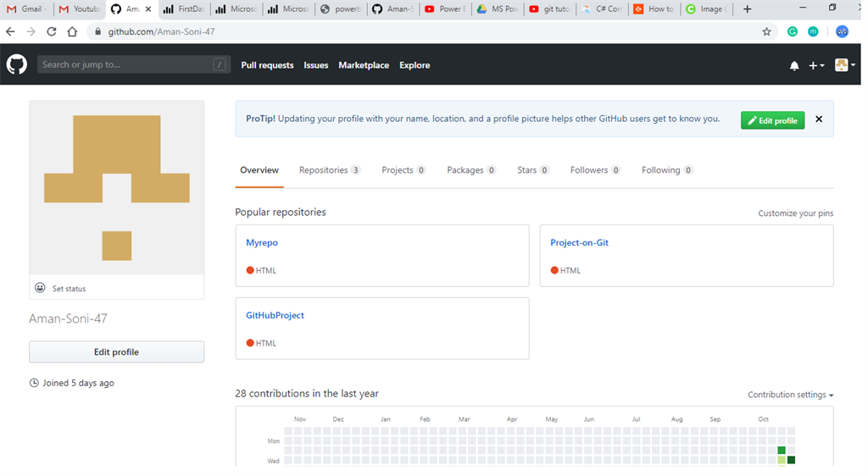
Task: Click browser back arrow
Action: point(10,31)
